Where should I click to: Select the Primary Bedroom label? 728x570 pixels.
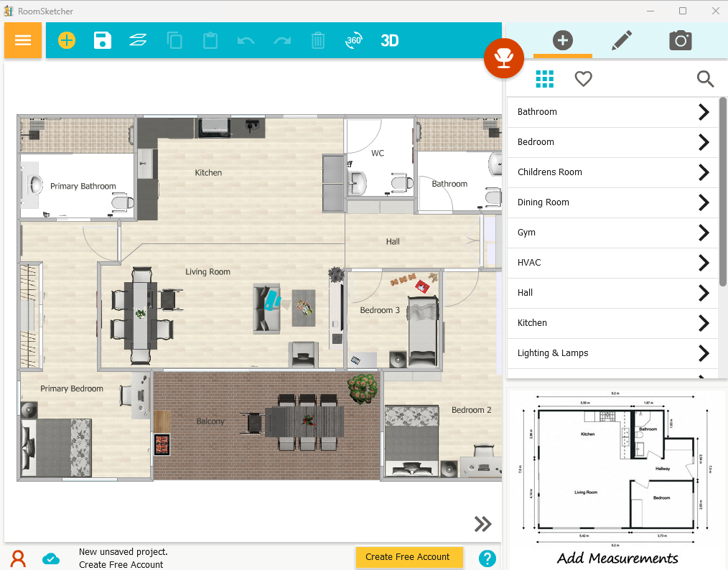pos(72,388)
